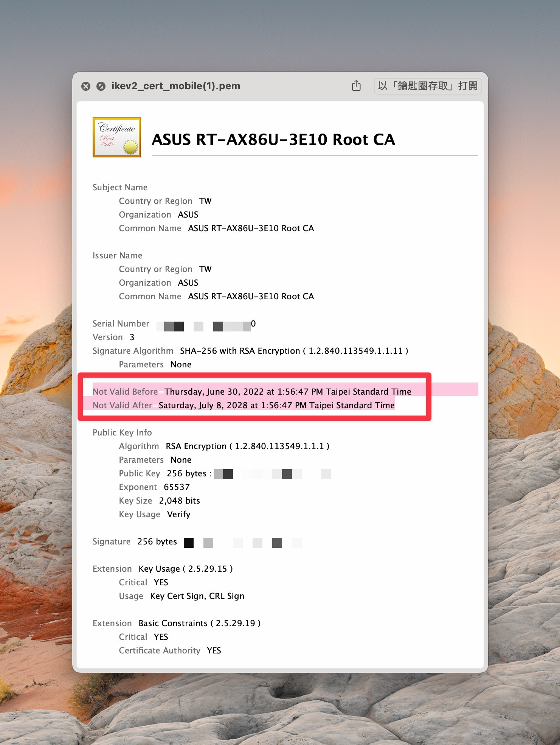Click the Issuer Name label
This screenshot has width=560, height=745.
tap(117, 255)
